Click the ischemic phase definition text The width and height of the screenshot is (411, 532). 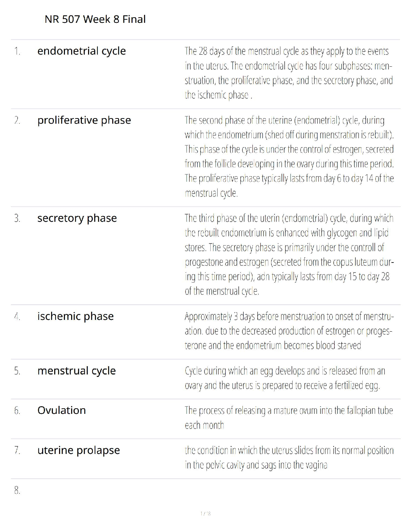288,331
